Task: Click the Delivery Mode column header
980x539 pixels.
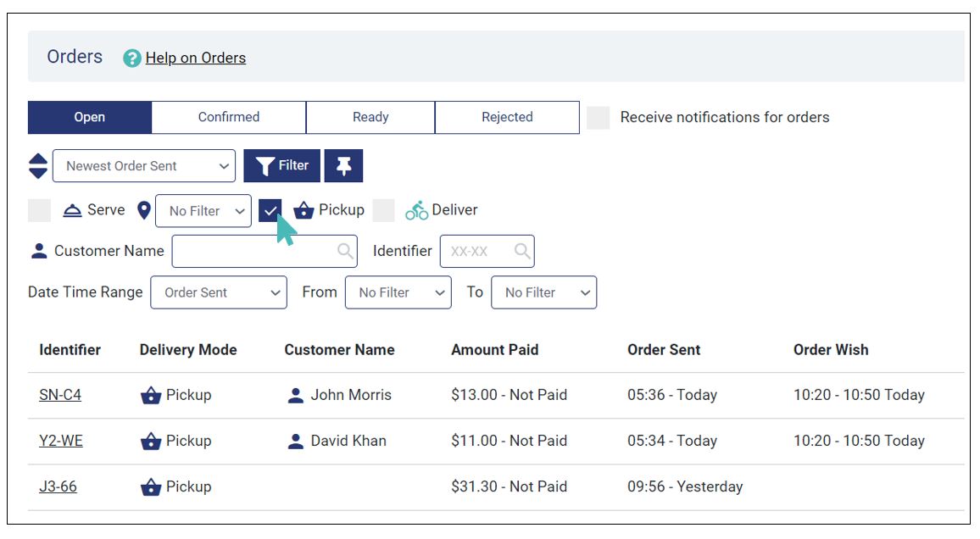Action: coord(188,350)
